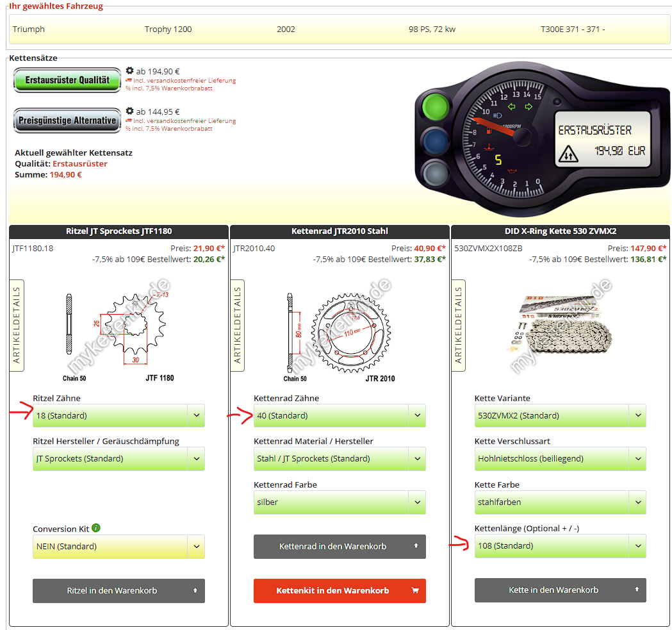Click the gear icon beside ab 194,90 €
Screen dimensions: 672x630
pos(129,70)
